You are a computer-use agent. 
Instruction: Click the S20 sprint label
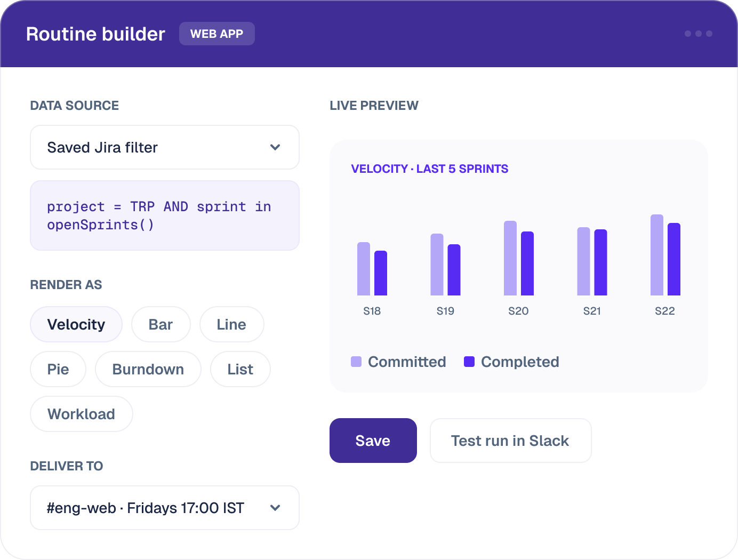(x=518, y=311)
